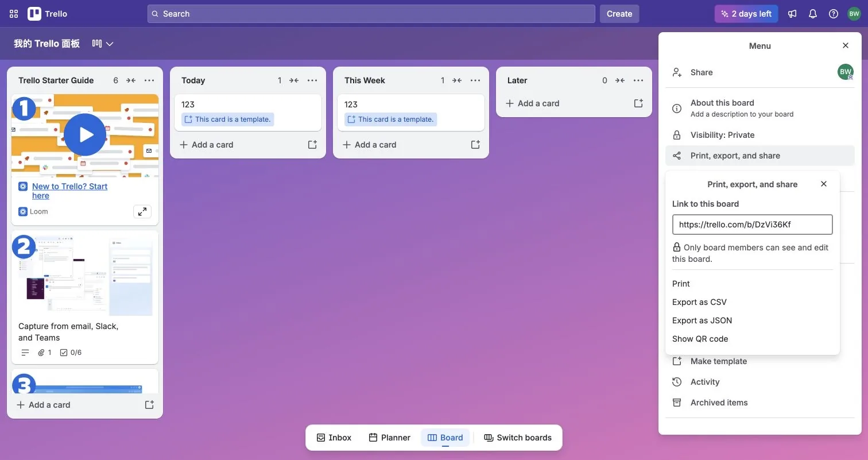Screen dimensions: 868x460
Task: Switch to the Inbox tab
Action: click(334, 438)
